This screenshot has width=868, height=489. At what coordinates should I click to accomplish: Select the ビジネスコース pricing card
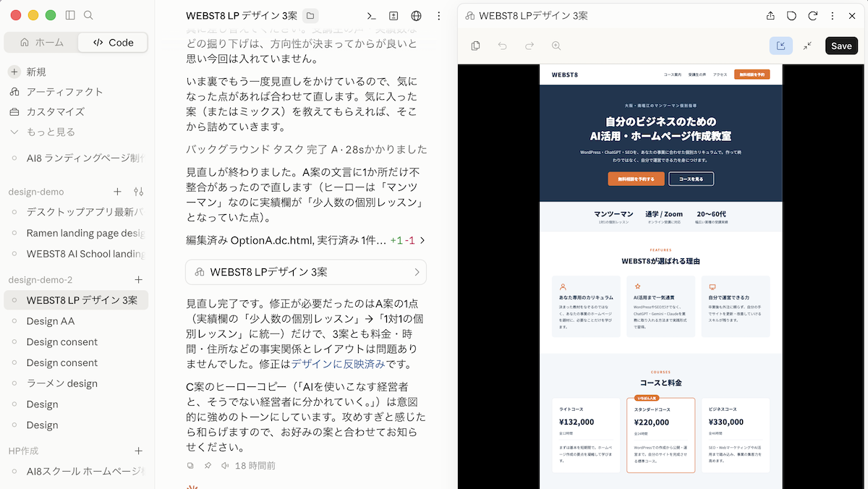coord(736,435)
